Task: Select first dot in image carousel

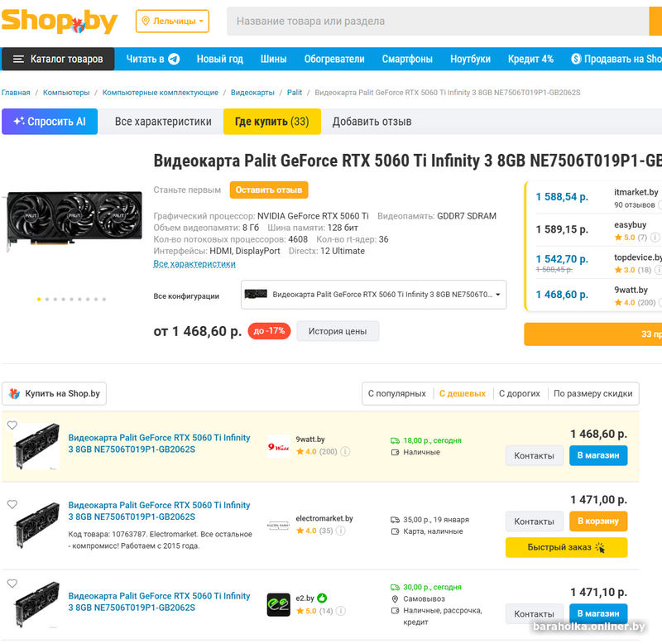Action: tap(39, 300)
